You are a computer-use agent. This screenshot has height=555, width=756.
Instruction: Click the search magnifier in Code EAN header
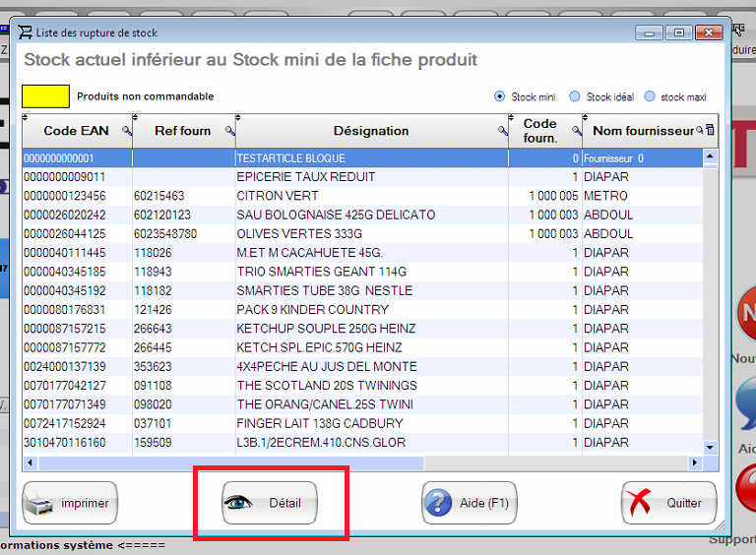tap(126, 131)
